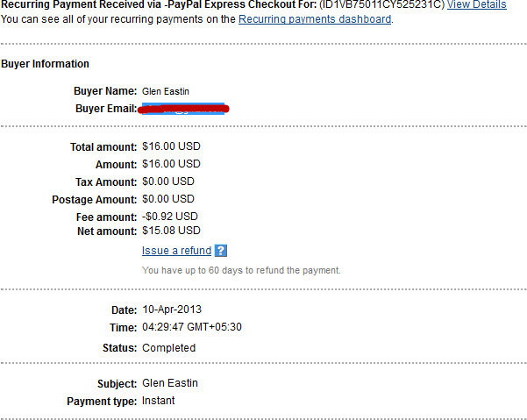
Task: Click the Tax Amount $0.00 USD value
Action: point(168,182)
